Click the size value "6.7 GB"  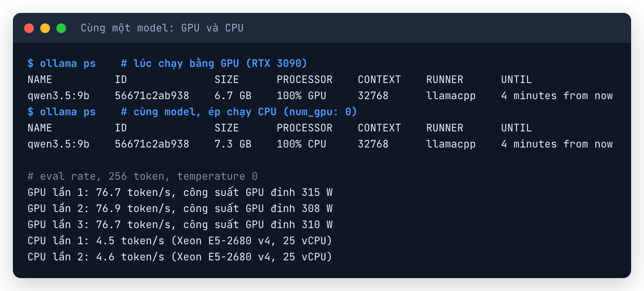(233, 96)
